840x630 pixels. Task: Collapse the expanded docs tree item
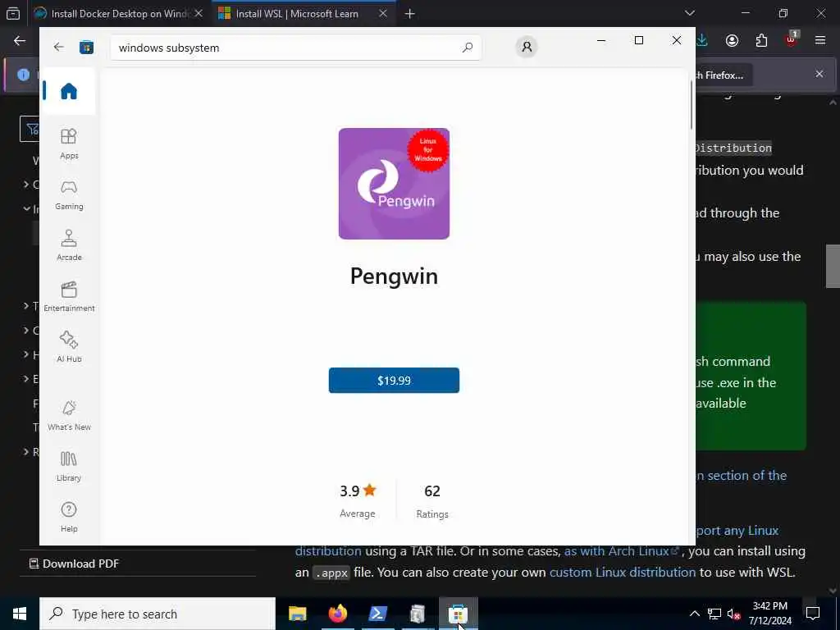click(x=25, y=208)
